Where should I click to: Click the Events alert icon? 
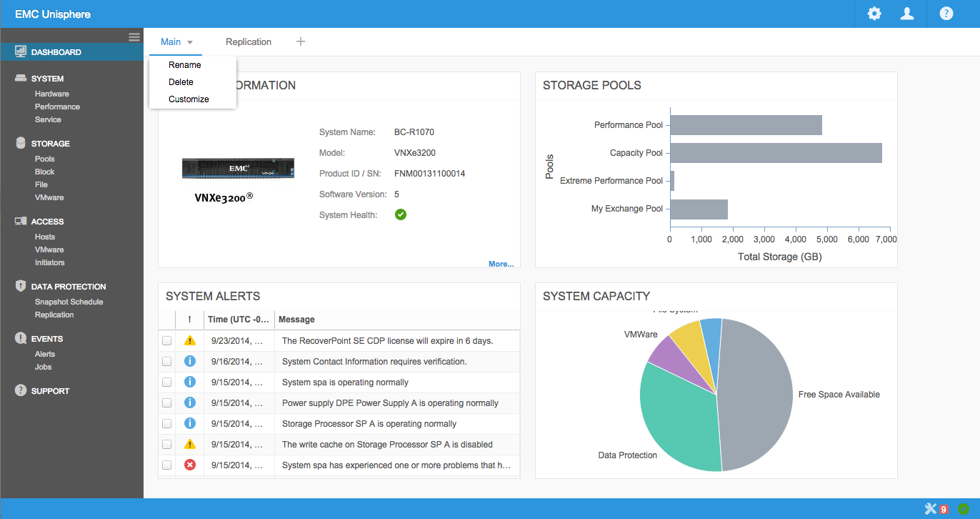[x=21, y=338]
